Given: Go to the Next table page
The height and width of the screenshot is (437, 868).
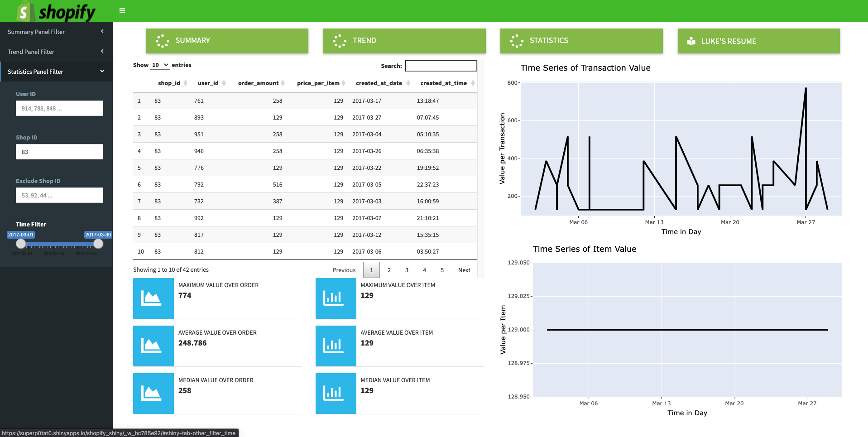Looking at the screenshot, I should pos(464,270).
